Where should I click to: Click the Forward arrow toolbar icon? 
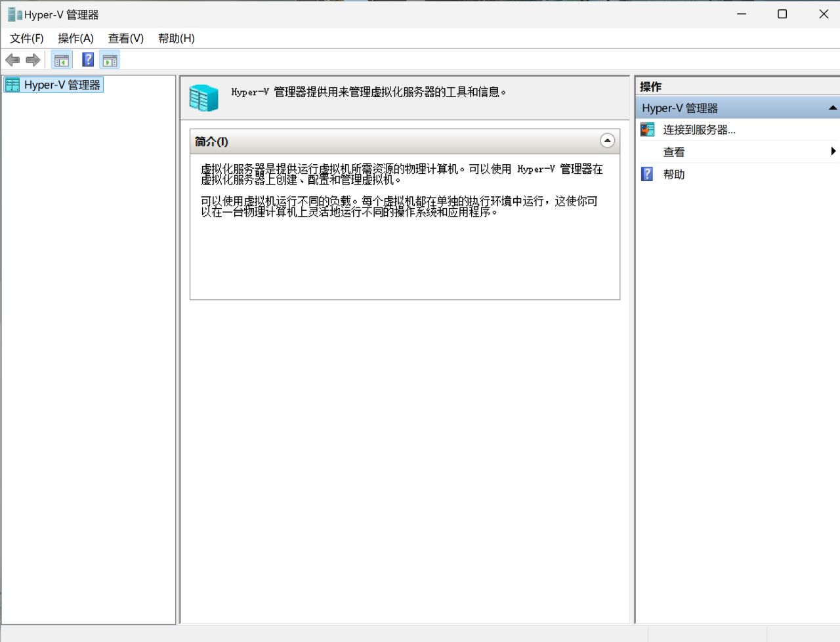[x=33, y=60]
